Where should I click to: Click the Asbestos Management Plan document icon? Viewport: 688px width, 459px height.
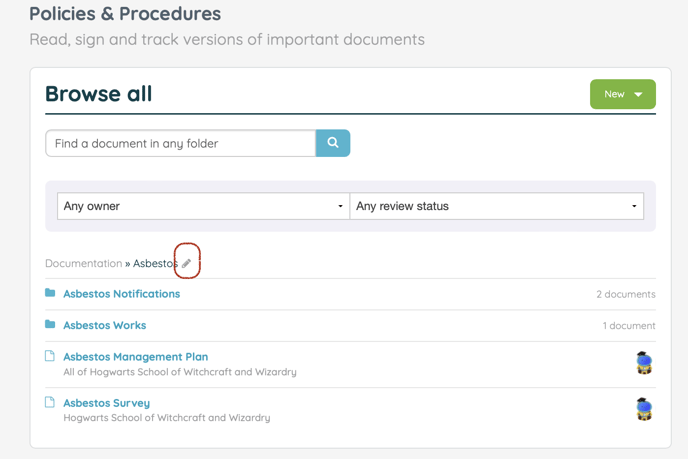(x=50, y=356)
